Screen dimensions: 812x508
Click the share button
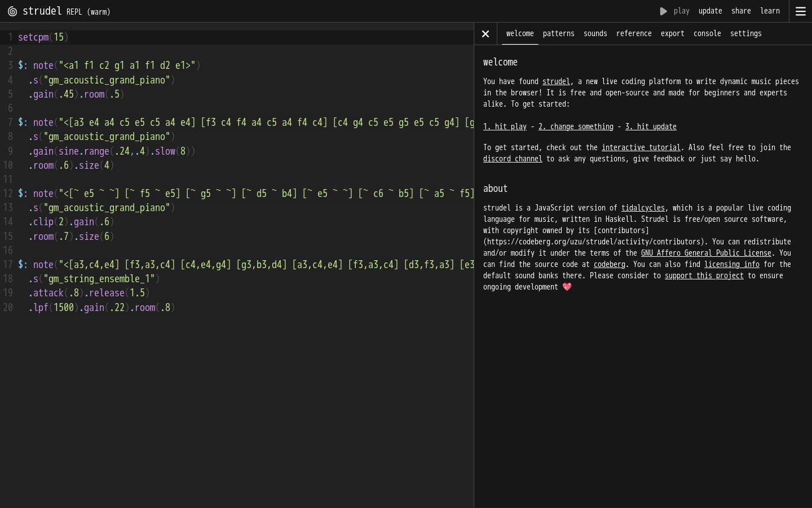coord(741,11)
